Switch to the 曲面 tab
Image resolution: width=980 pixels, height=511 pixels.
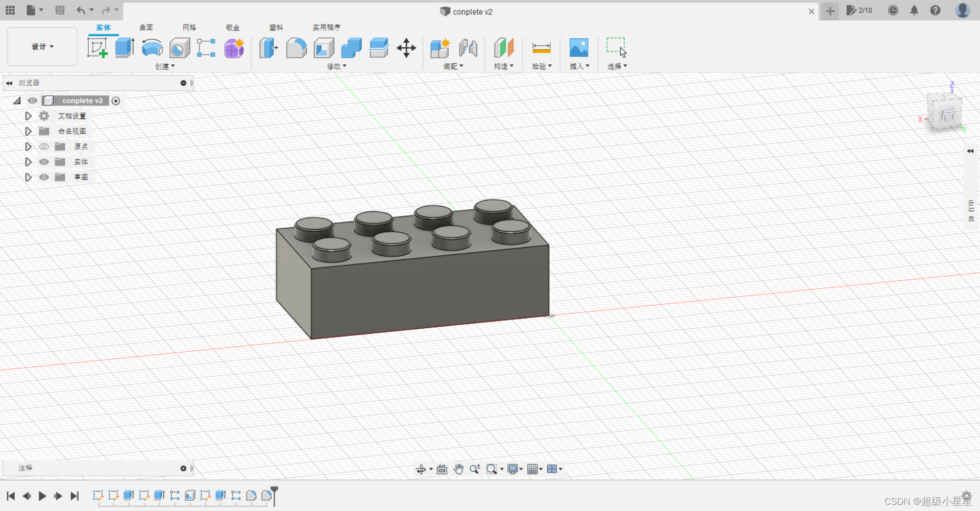146,28
